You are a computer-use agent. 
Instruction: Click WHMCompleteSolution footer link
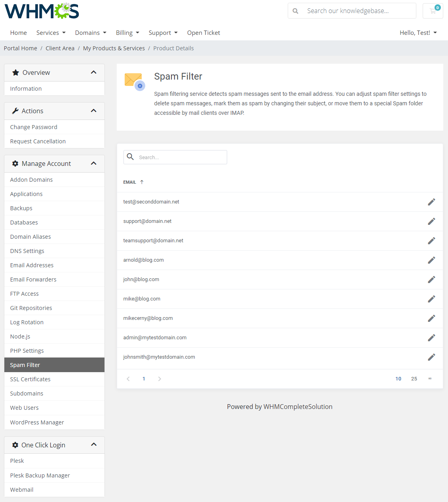(x=298, y=407)
